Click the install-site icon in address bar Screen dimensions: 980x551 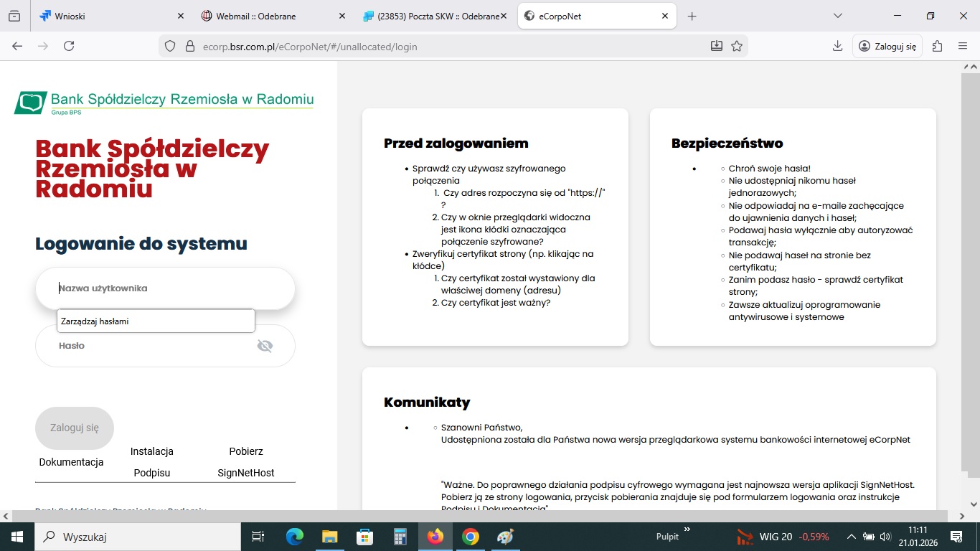716,46
